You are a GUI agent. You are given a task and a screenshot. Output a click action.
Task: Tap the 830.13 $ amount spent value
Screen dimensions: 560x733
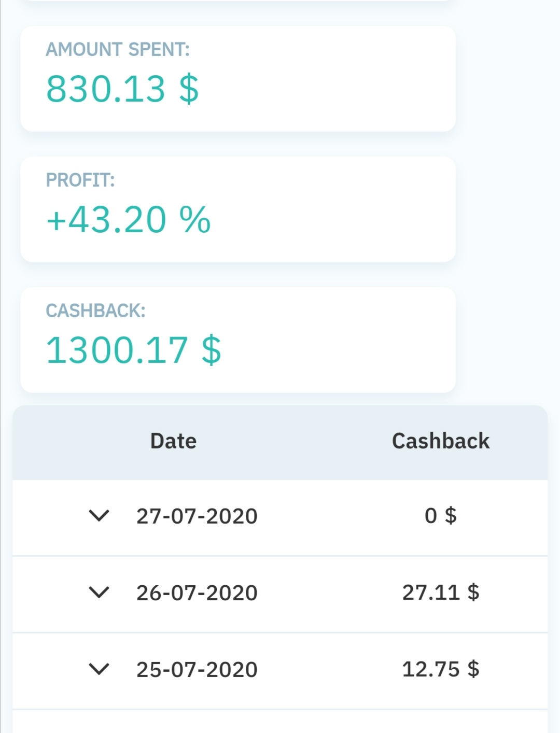pos(122,89)
